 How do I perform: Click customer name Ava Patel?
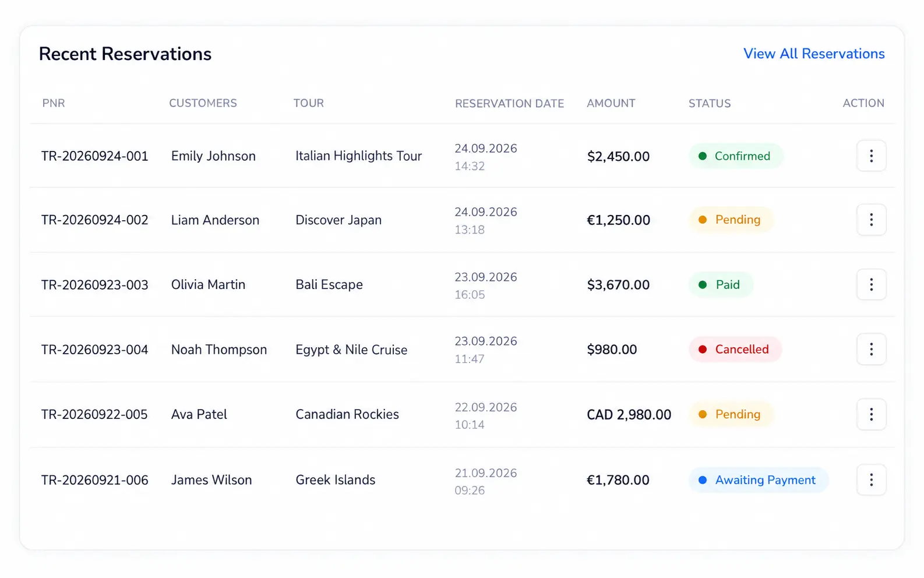click(x=199, y=414)
